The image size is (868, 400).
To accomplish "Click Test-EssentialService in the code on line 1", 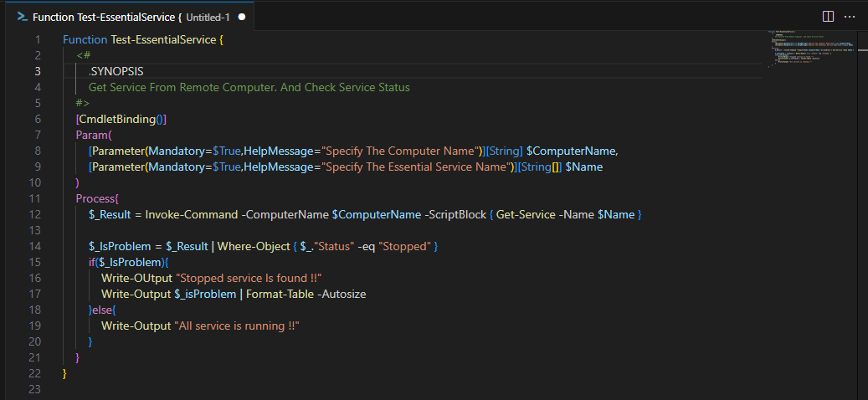I will [x=163, y=40].
